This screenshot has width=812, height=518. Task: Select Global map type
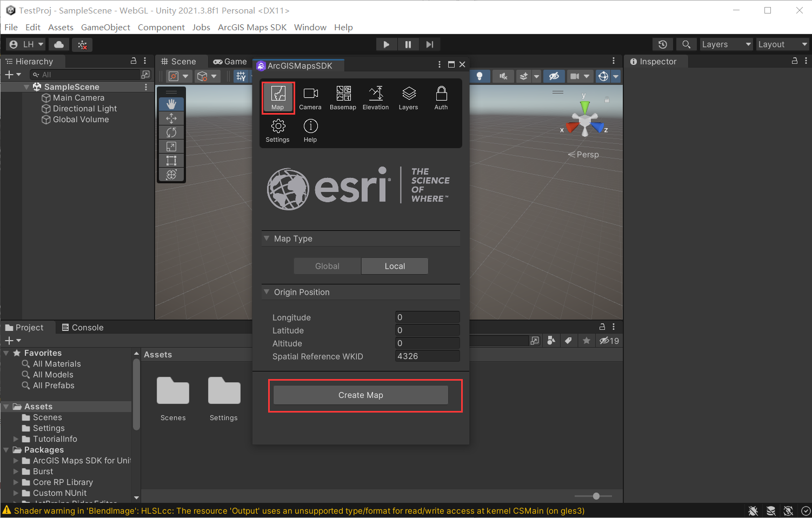(328, 266)
